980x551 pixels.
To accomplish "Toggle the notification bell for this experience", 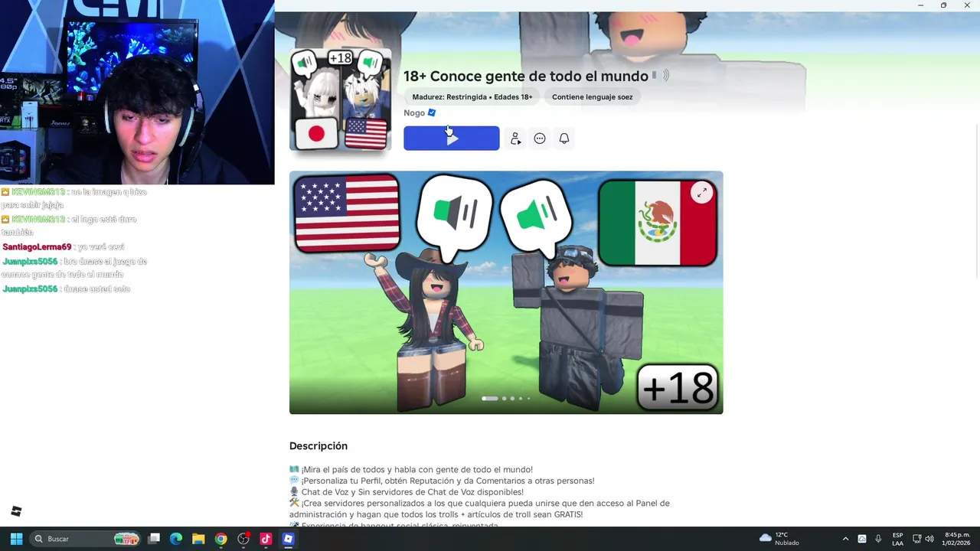I will (x=564, y=139).
